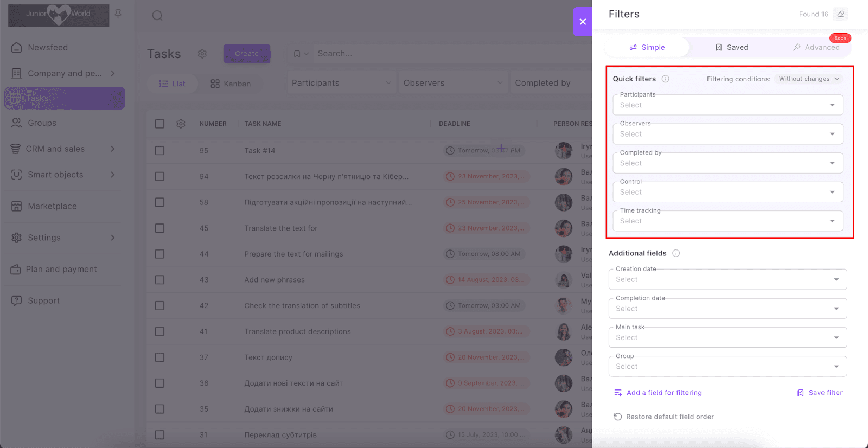Click the info icon beside Quick filters

[665, 79]
